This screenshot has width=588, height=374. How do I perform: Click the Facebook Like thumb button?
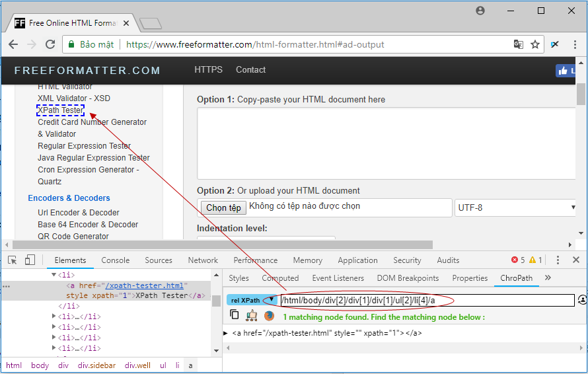[566, 71]
